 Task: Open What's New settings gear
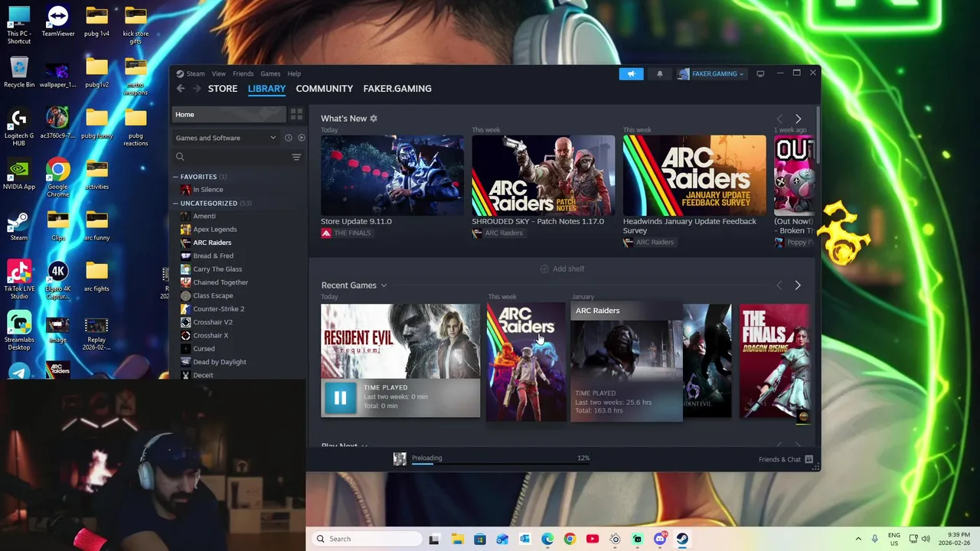coord(374,119)
